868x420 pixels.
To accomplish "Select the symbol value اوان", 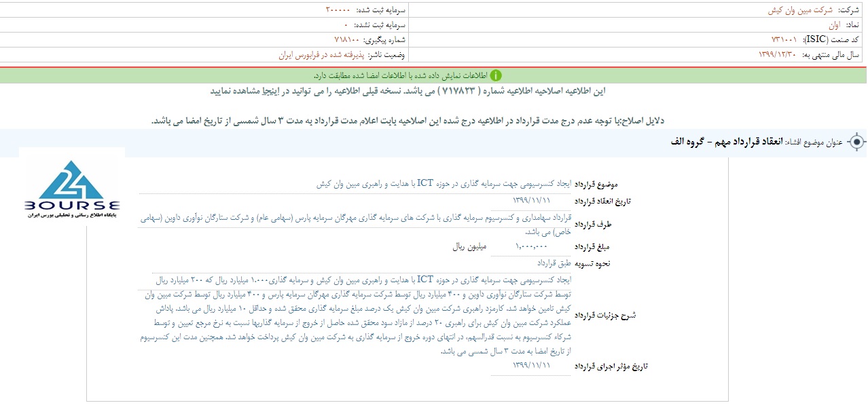I will pyautogui.click(x=835, y=24).
